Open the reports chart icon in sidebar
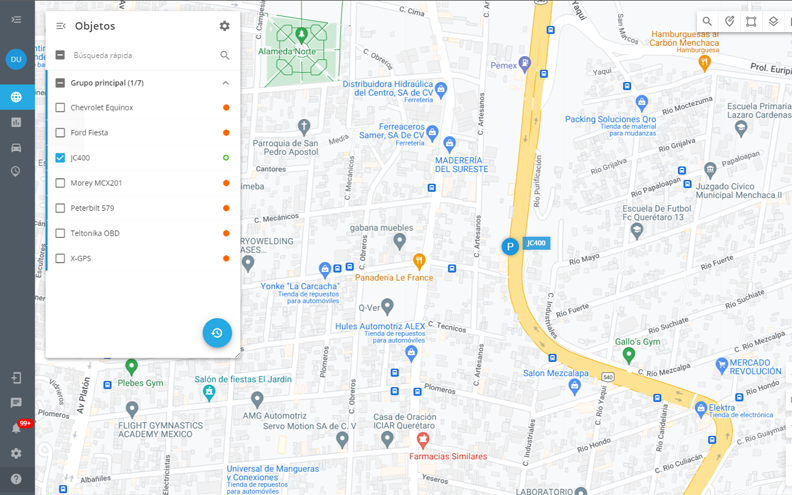792x495 pixels. 16,122
